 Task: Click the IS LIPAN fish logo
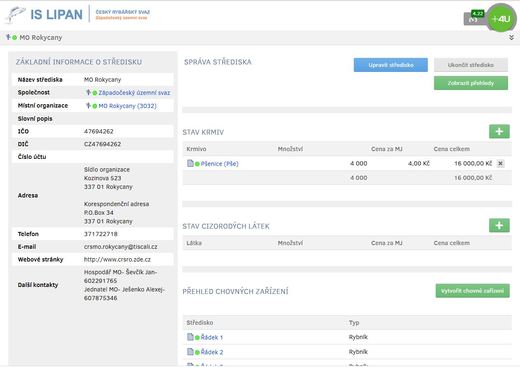coord(15,15)
